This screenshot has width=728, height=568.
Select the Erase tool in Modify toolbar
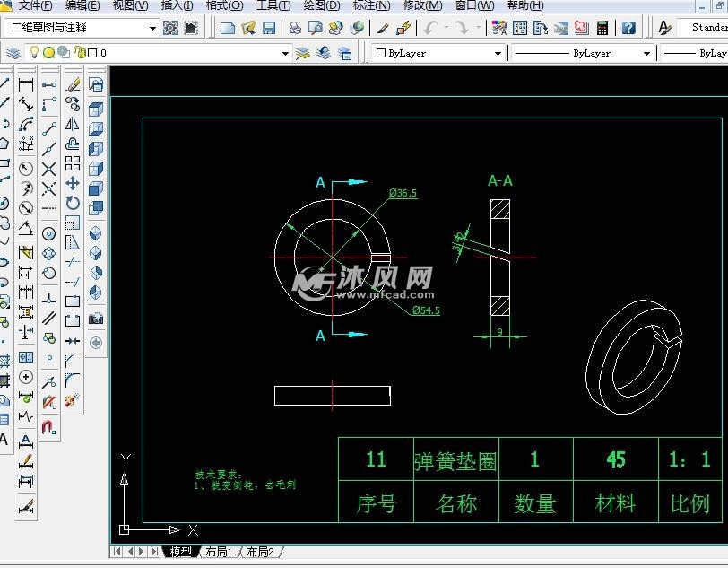pos(73,85)
